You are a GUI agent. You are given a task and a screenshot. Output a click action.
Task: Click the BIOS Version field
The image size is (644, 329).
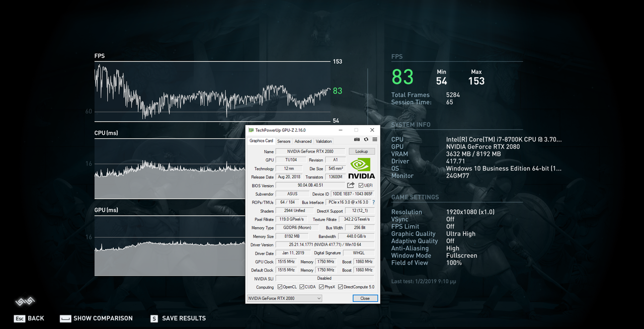(x=310, y=186)
